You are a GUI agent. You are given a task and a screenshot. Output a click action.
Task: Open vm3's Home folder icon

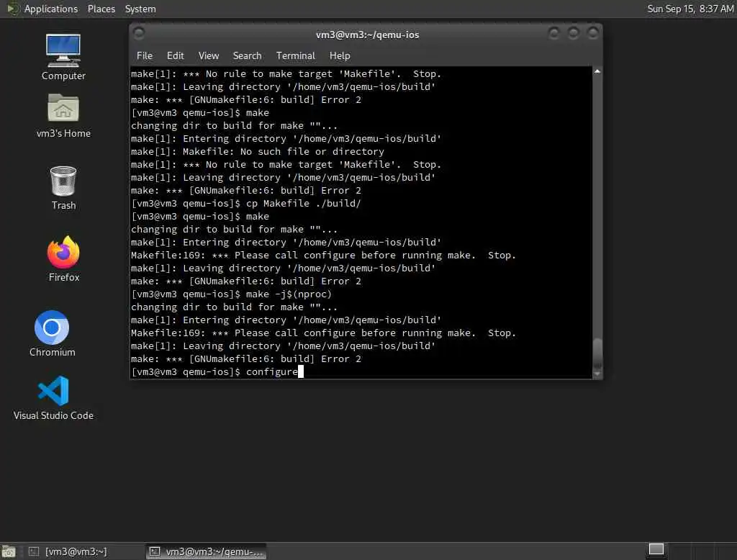(63, 116)
